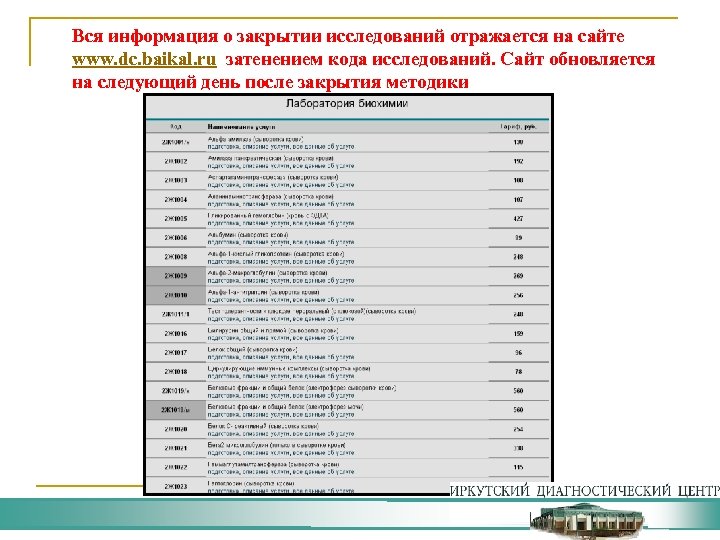Open the www.dc.baikal.ru link
This screenshot has height=540, width=720.
pyautogui.click(x=144, y=60)
